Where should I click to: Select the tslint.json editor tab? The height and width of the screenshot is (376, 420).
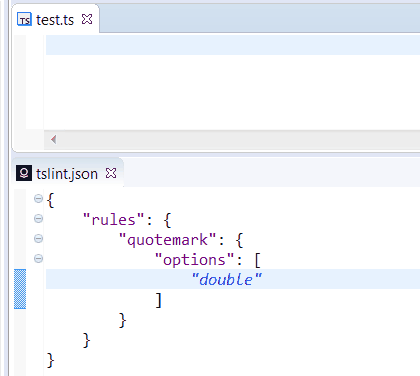point(67,174)
